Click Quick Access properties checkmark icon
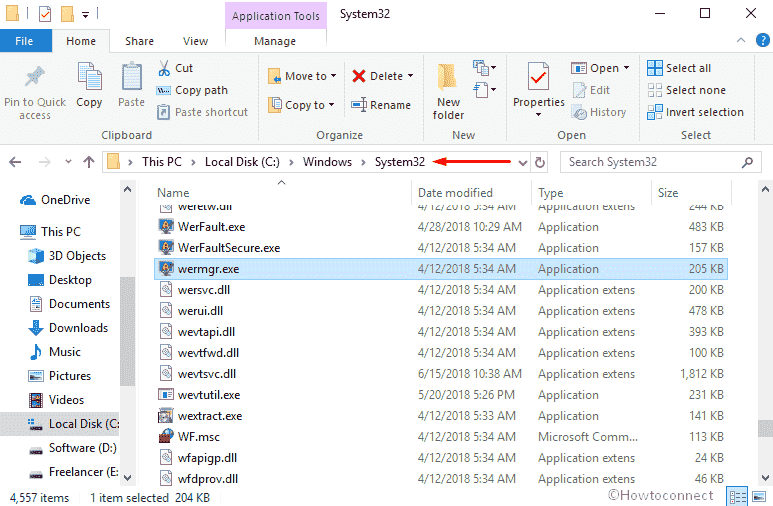The width and height of the screenshot is (773, 506). tap(45, 14)
